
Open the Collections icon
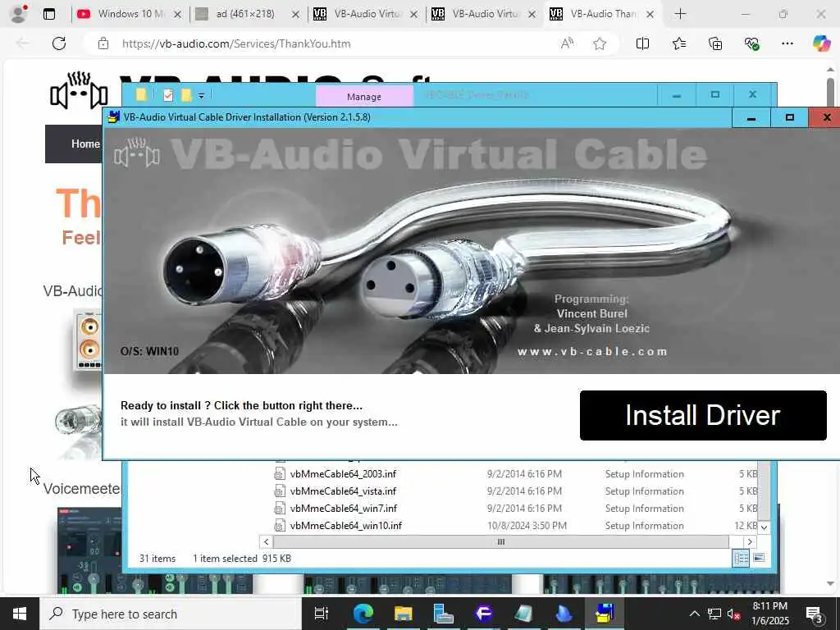coord(715,43)
